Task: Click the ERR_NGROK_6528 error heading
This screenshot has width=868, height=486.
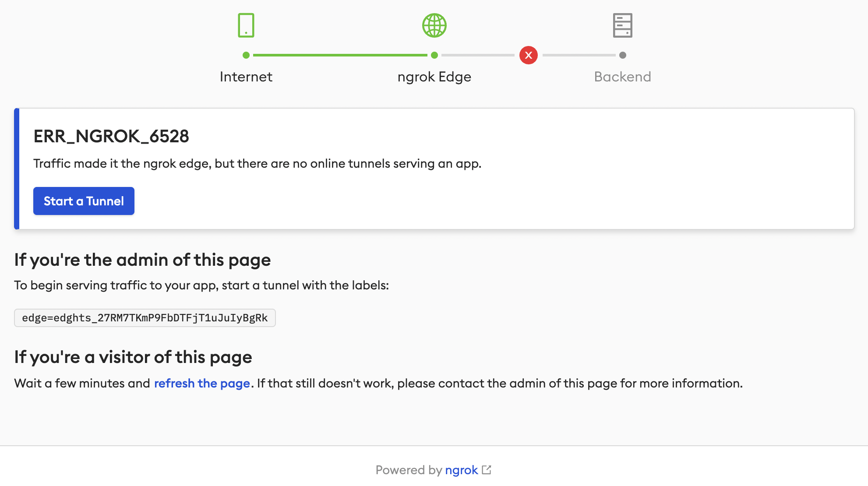Action: [111, 136]
